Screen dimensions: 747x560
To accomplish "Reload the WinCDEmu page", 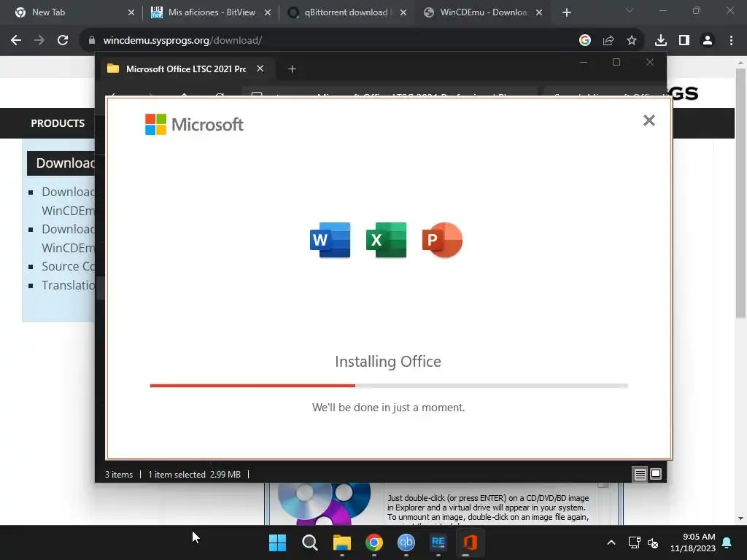I will point(63,41).
